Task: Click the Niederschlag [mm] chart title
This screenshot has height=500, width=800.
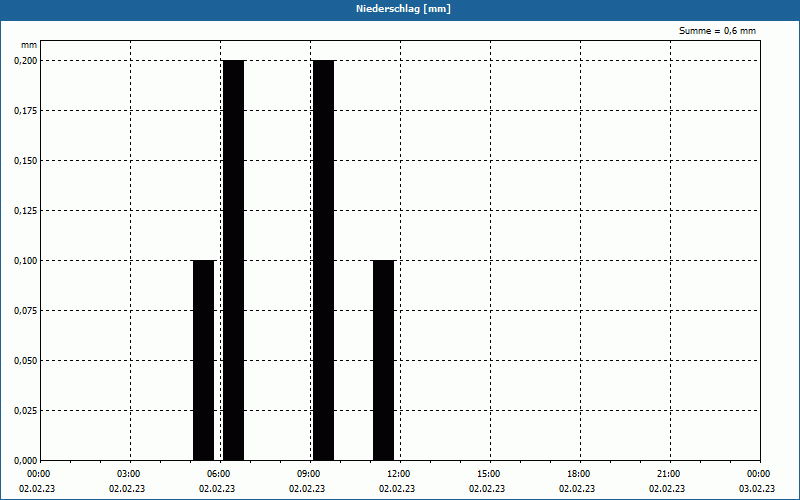Action: pos(403,9)
